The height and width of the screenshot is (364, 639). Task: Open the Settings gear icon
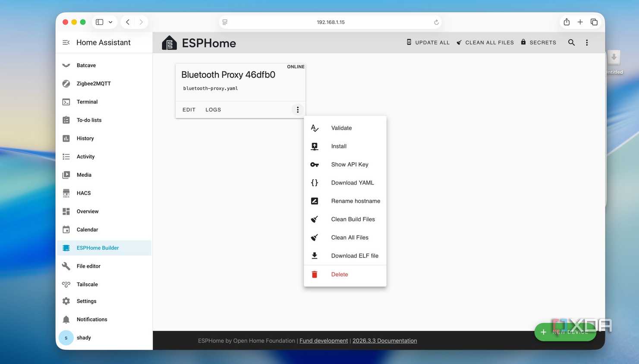click(x=66, y=301)
